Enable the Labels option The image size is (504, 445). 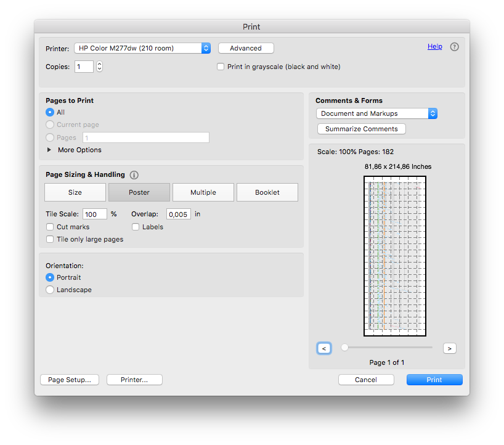click(136, 227)
